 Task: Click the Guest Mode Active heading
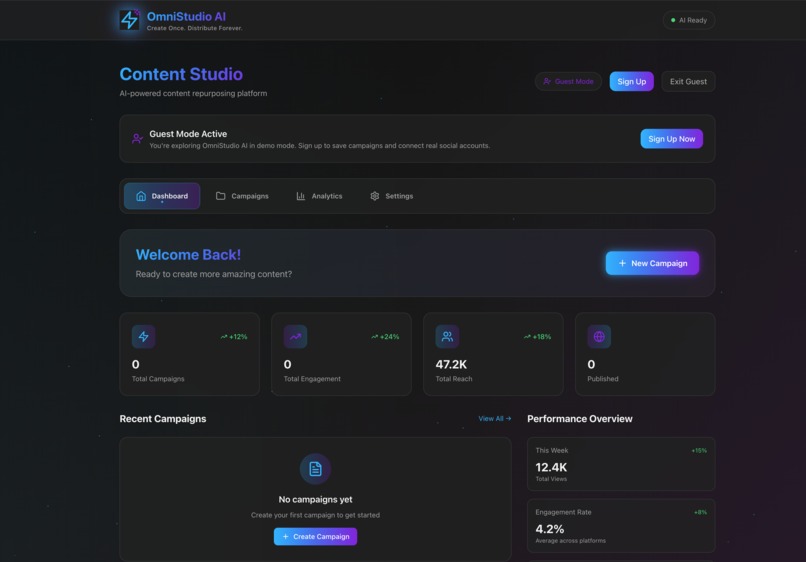[x=188, y=134]
